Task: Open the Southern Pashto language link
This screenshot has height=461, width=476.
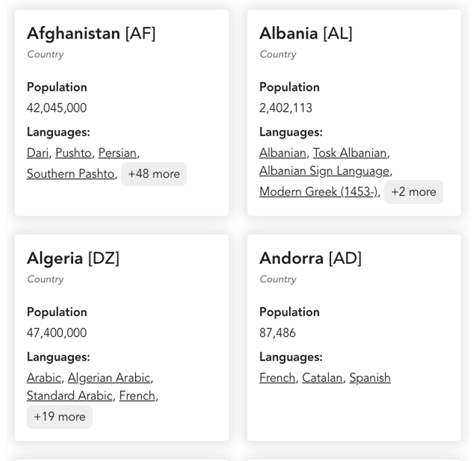Action: click(70, 173)
